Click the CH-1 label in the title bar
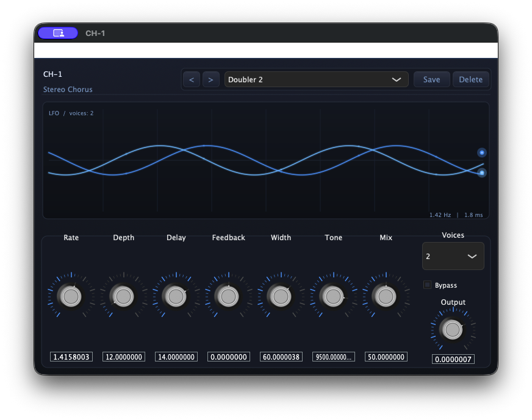532x420 pixels. tap(95, 34)
